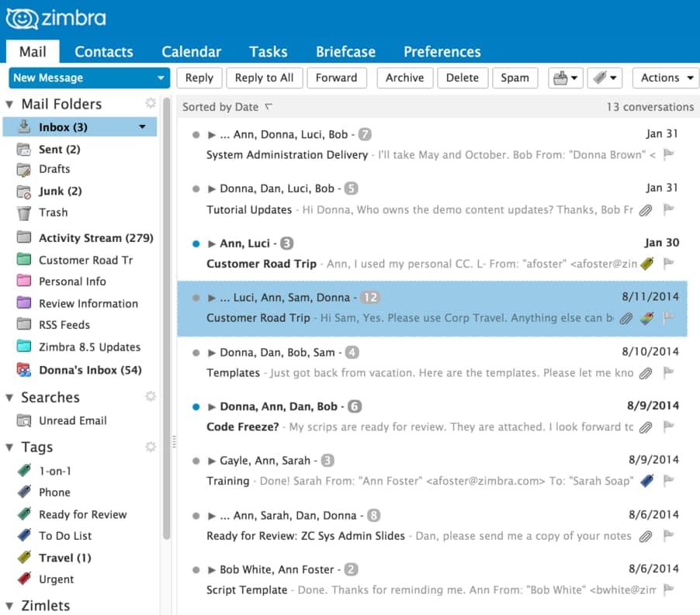This screenshot has height=615, width=700.
Task: Click the Archive button
Action: 404,78
